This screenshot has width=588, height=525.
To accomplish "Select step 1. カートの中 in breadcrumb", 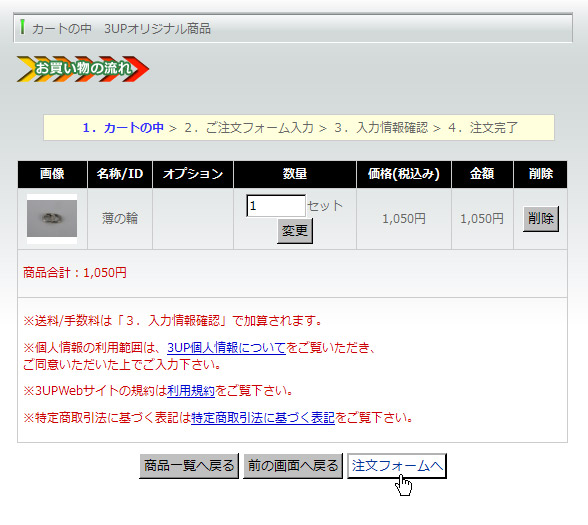I will click(x=123, y=128).
